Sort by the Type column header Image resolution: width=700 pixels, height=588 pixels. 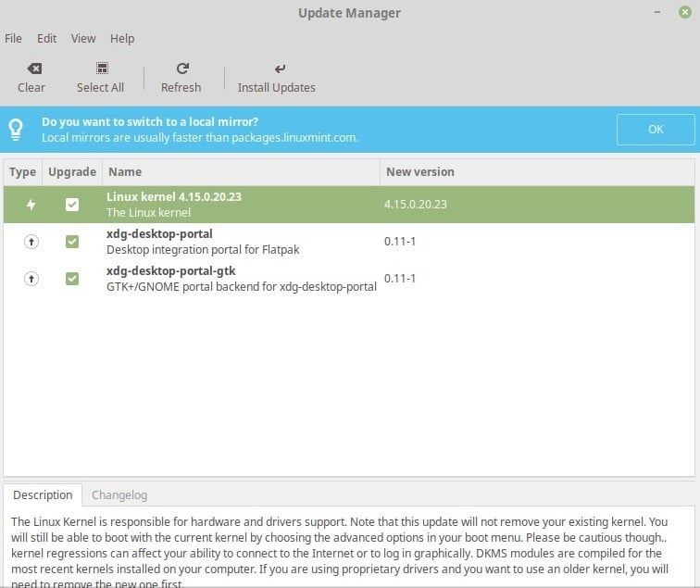[x=23, y=172]
